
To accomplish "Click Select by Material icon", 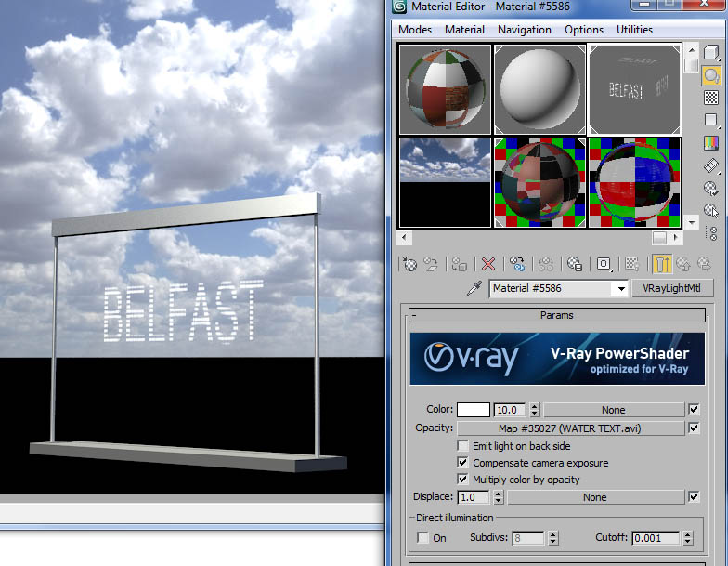I will coord(711,210).
